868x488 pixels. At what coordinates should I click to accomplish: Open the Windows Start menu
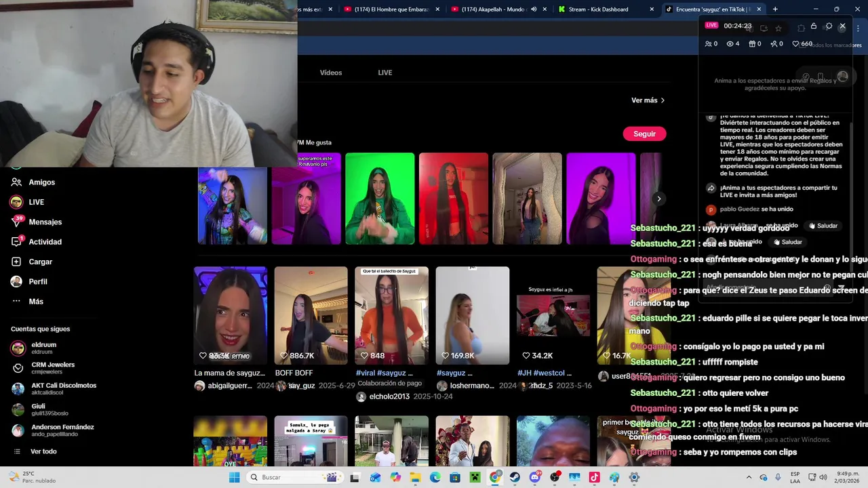pos(234,477)
